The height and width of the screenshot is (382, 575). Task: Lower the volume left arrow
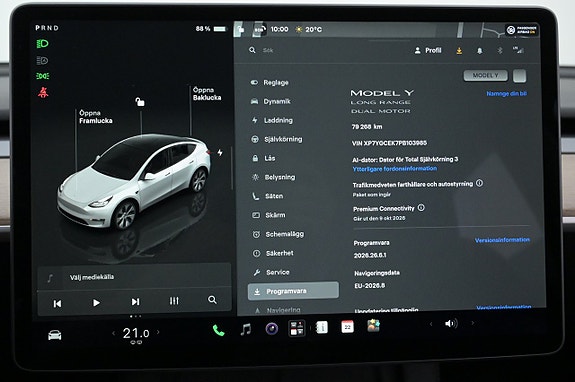431,324
